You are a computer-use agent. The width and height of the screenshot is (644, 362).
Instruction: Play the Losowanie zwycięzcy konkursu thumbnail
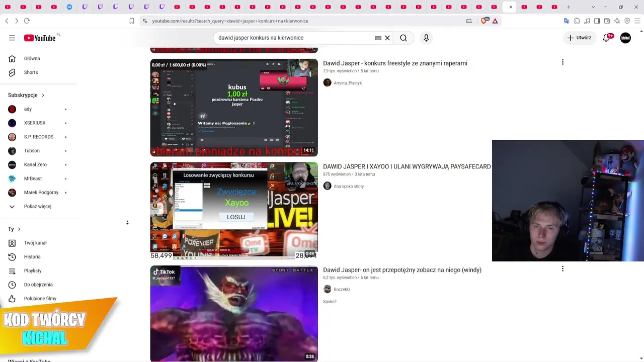point(234,211)
